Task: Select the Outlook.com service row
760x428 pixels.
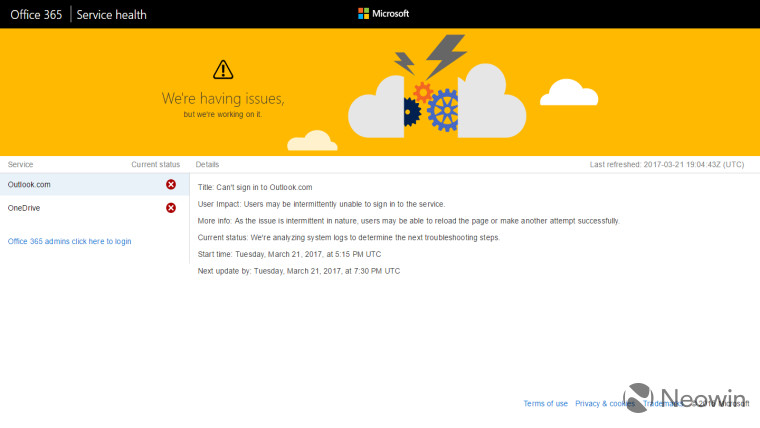Action: pos(95,184)
